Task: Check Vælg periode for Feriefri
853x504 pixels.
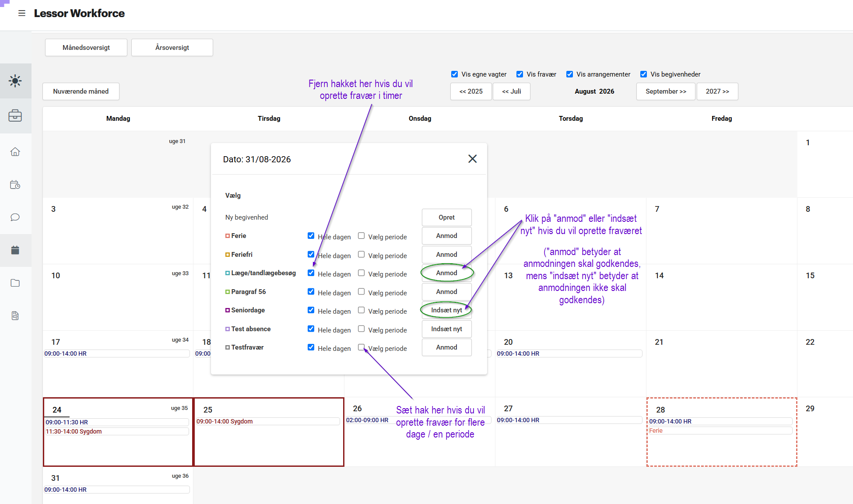Action: 361,254
